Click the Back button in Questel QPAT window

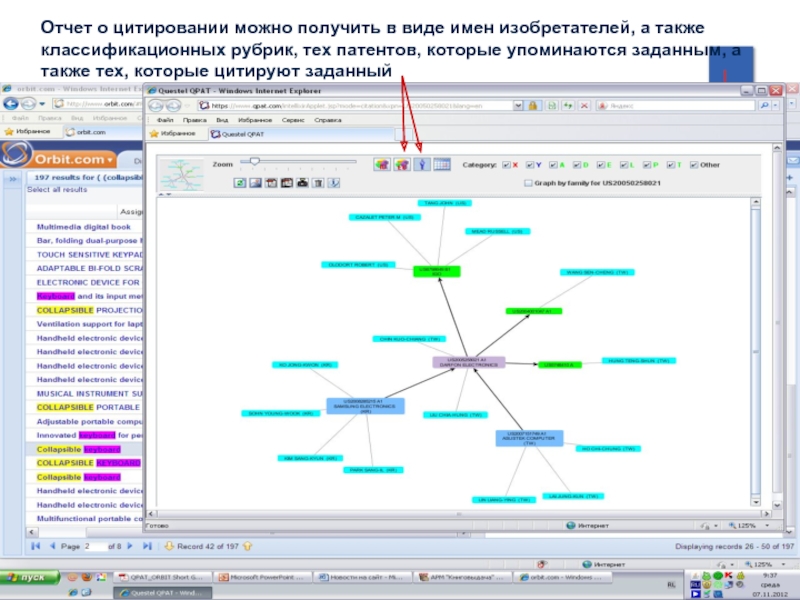point(156,106)
